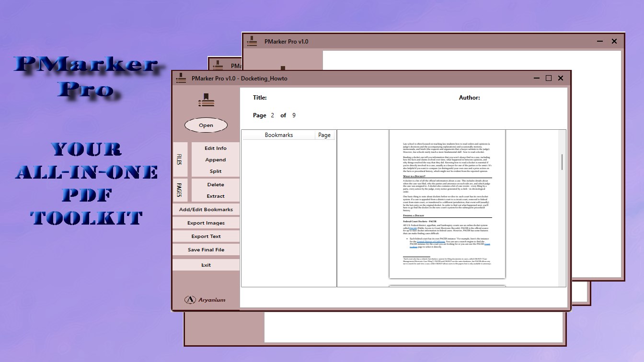
Task: Click the Exit button
Action: [x=206, y=265]
